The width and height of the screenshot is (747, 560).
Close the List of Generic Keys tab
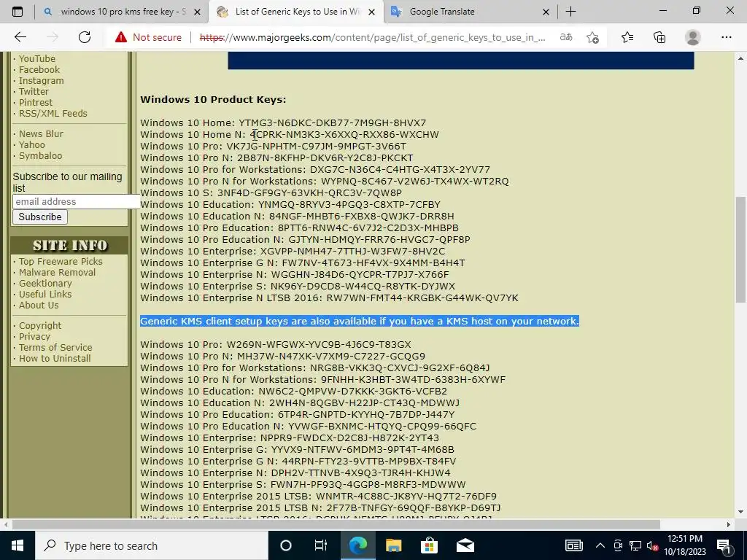point(373,12)
